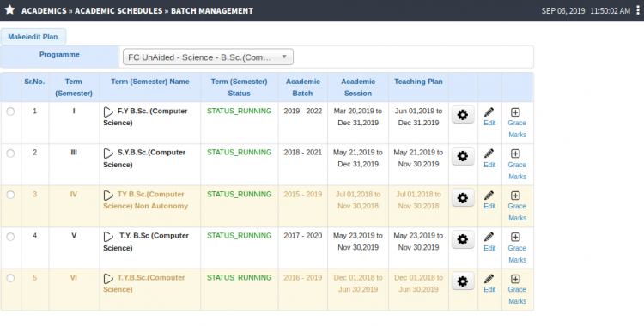Click plus Grace Marks icon for term I
This screenshot has height=326, width=644.
coord(515,112)
